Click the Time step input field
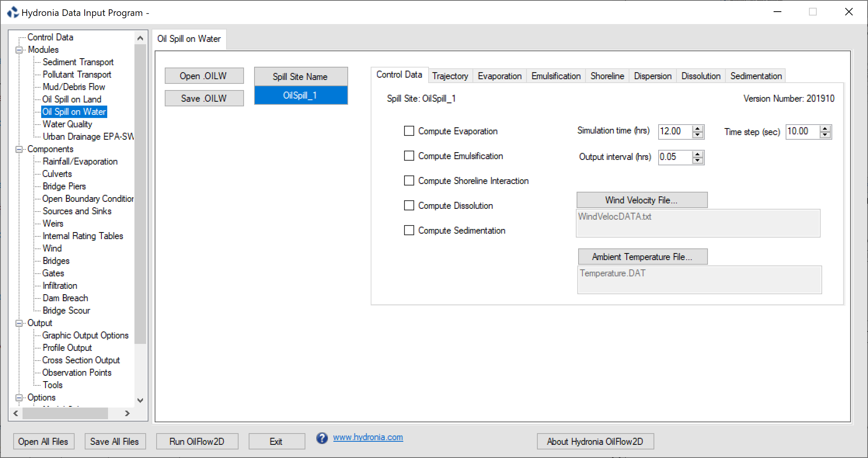Viewport: 868px width, 458px height. (x=803, y=132)
